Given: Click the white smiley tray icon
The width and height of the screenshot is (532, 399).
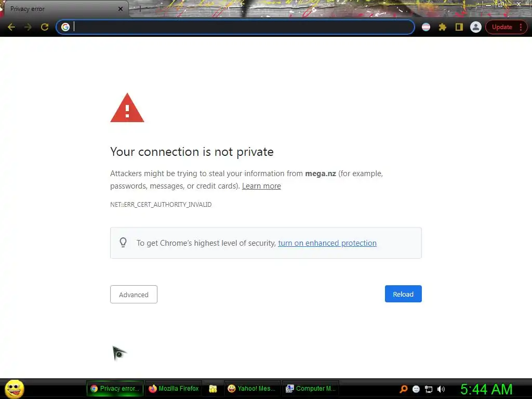Looking at the screenshot, I should pyautogui.click(x=416, y=389).
